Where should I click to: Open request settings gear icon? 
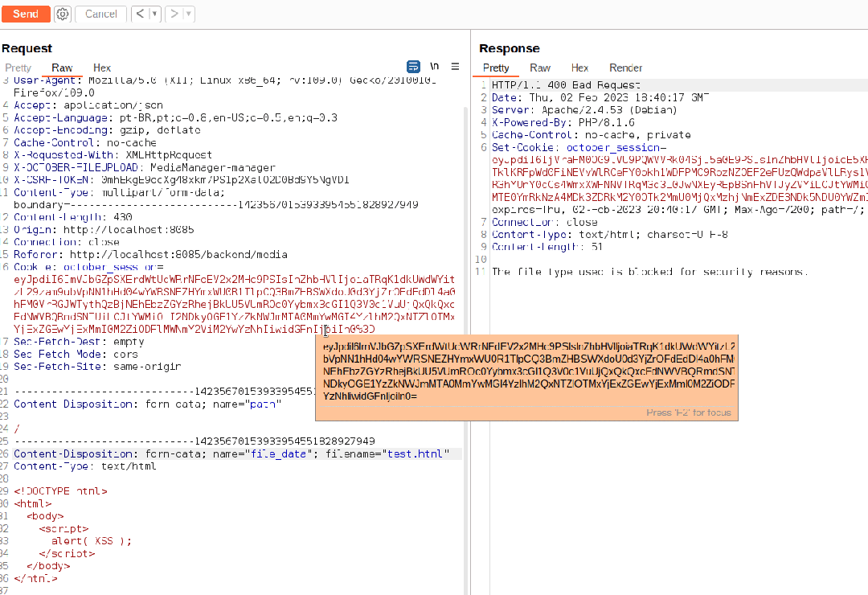(63, 14)
